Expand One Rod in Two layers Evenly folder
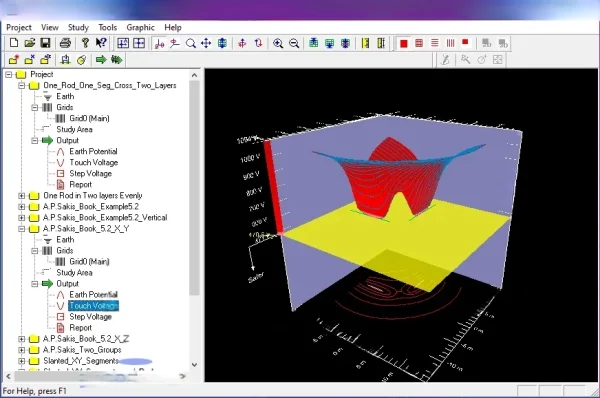Viewport: 600px width, 398px height. click(x=22, y=196)
